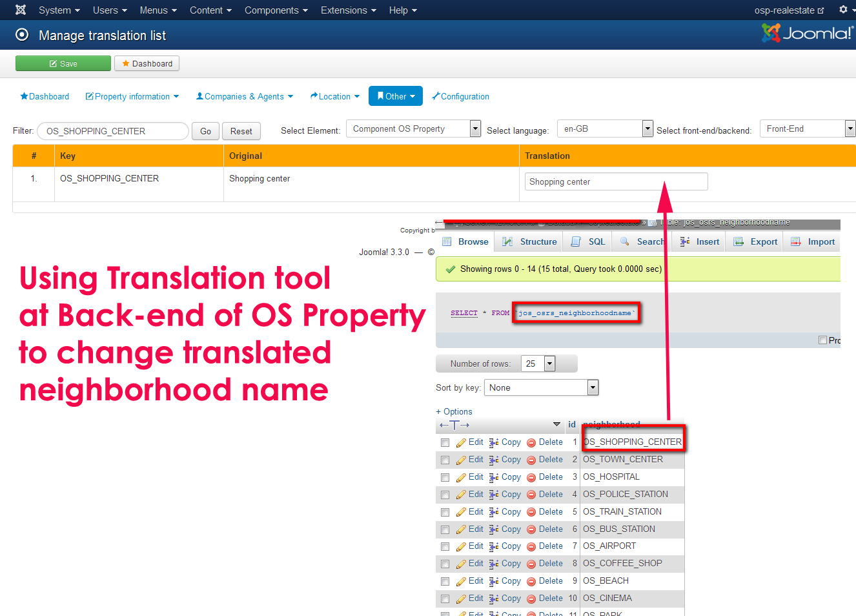The width and height of the screenshot is (856, 616).
Task: Click the pencil icon for OS_POLICE_STATION row
Action: coord(461,495)
